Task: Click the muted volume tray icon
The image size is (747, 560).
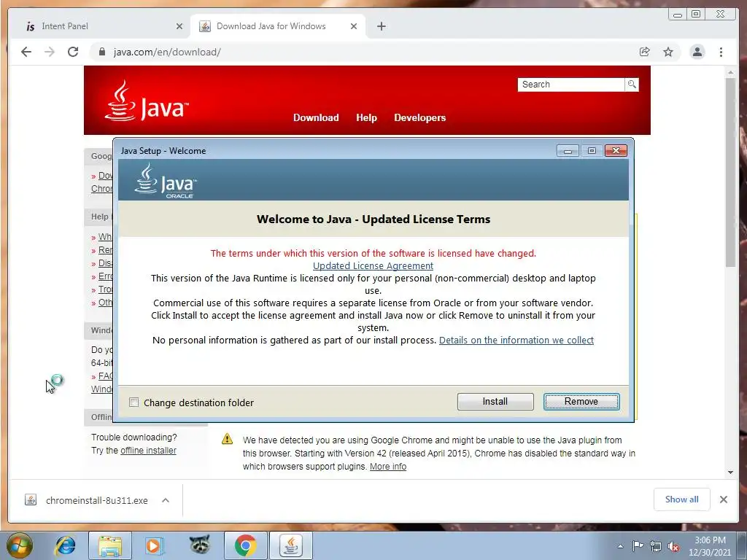Action: [x=673, y=547]
